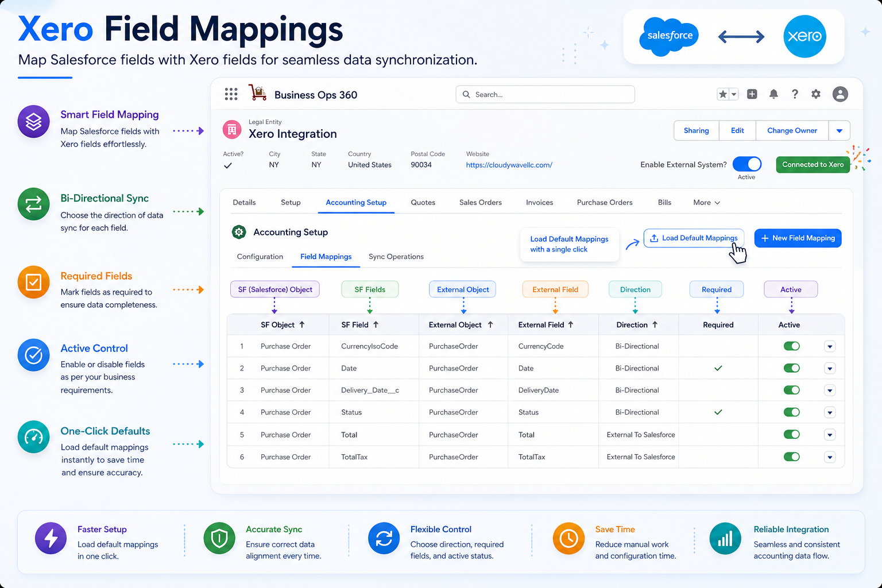Click the Sharing button

pos(697,130)
